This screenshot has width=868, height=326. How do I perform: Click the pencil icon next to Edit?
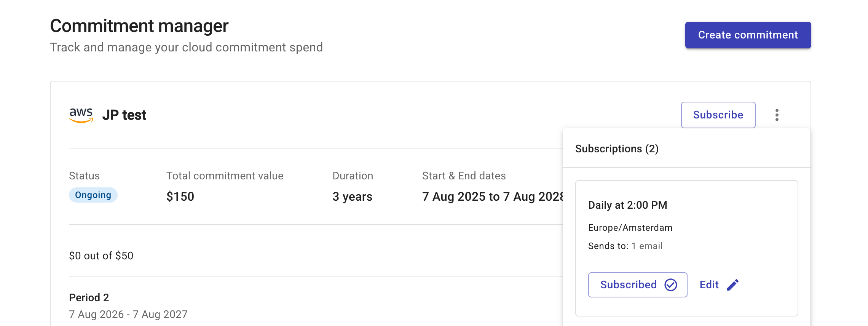tap(732, 284)
